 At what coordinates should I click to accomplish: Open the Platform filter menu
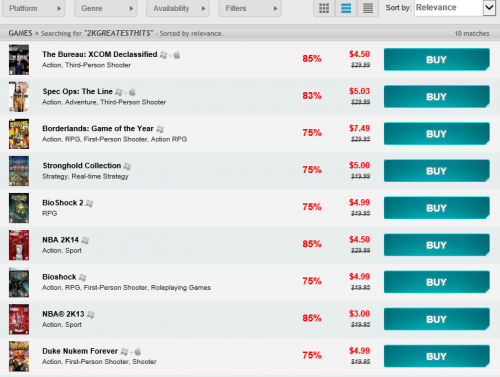click(34, 8)
